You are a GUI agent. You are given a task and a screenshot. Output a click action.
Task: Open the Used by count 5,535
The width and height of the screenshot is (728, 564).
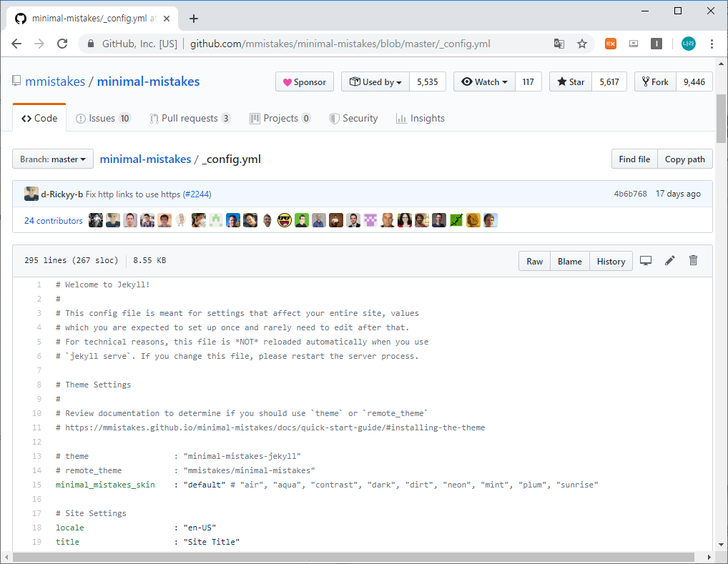[x=427, y=82]
